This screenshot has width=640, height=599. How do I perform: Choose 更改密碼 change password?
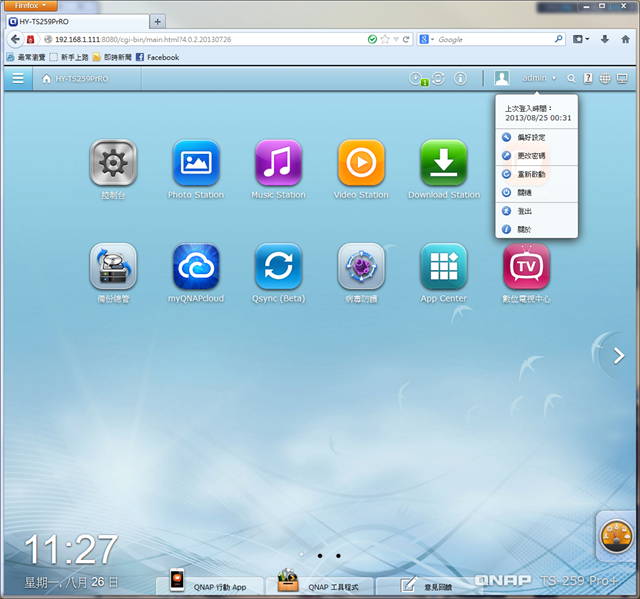tap(536, 156)
